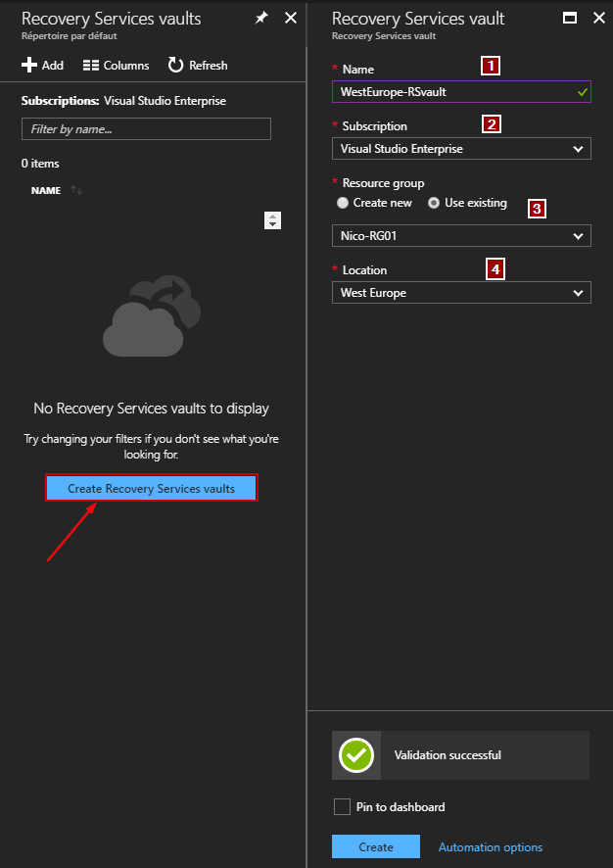The width and height of the screenshot is (613, 868).
Task: Refresh the vaults list
Action: [x=198, y=66]
